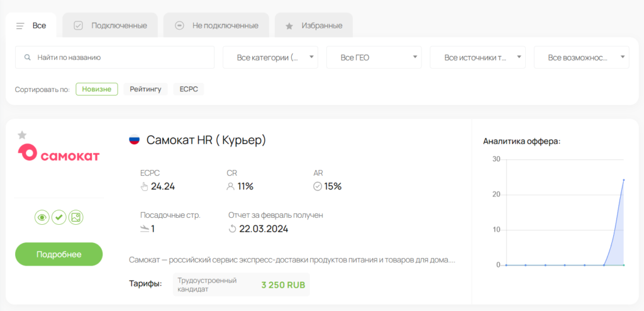The width and height of the screenshot is (644, 311).
Task: Click the AR approval checkmark icon
Action: [317, 187]
